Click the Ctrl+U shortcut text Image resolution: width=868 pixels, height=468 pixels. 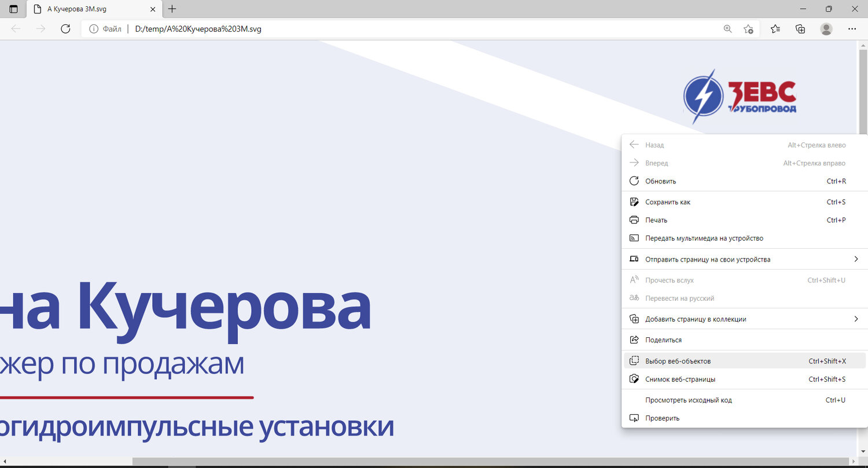coord(836,400)
